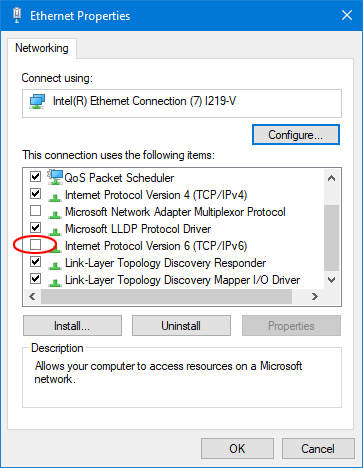Click the Microsoft LLDP Protocol Driver icon
363x468 pixels.
pos(55,232)
